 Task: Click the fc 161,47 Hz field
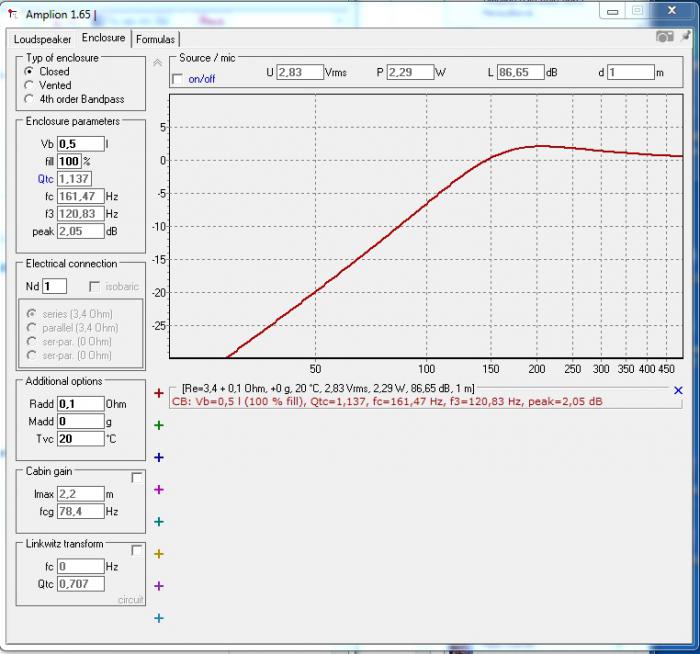[x=81, y=196]
